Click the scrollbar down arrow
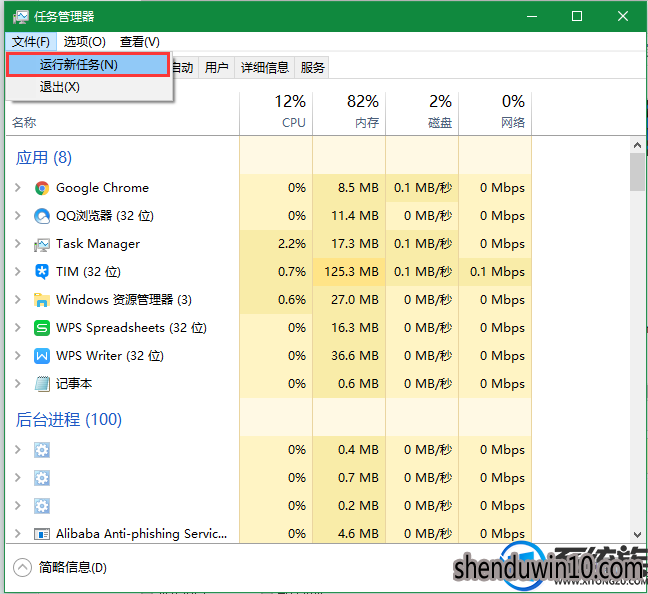The height and width of the screenshot is (594, 648). 637,535
